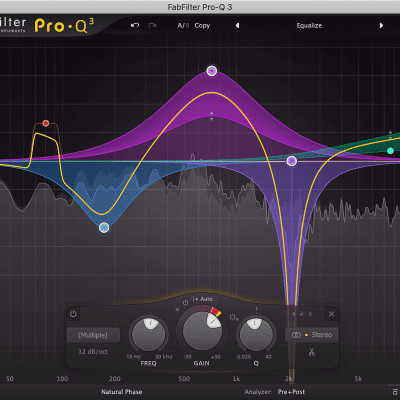Select the green shelf band node
Image resolution: width=400 pixels, height=400 pixels.
pos(390,151)
